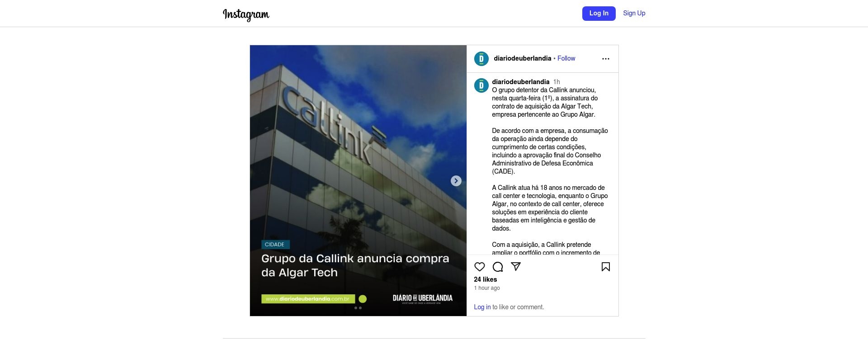
Task: Open comments via speech bubble icon
Action: tap(498, 267)
